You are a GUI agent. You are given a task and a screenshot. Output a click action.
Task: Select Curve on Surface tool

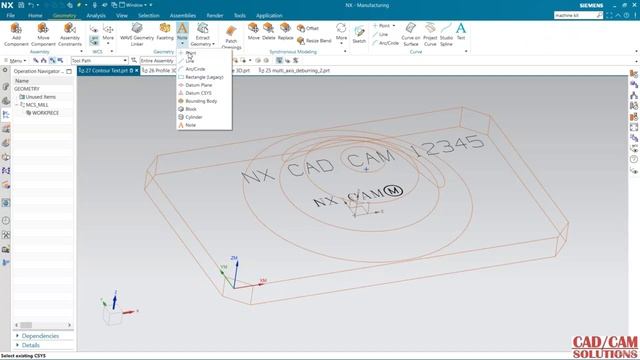click(x=411, y=34)
